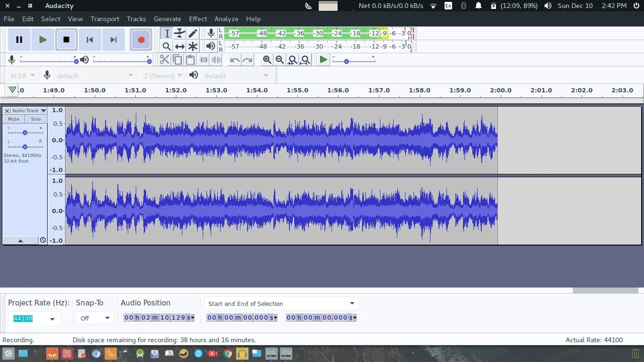Select the Envelope tool
644x362 pixels.
click(x=180, y=33)
